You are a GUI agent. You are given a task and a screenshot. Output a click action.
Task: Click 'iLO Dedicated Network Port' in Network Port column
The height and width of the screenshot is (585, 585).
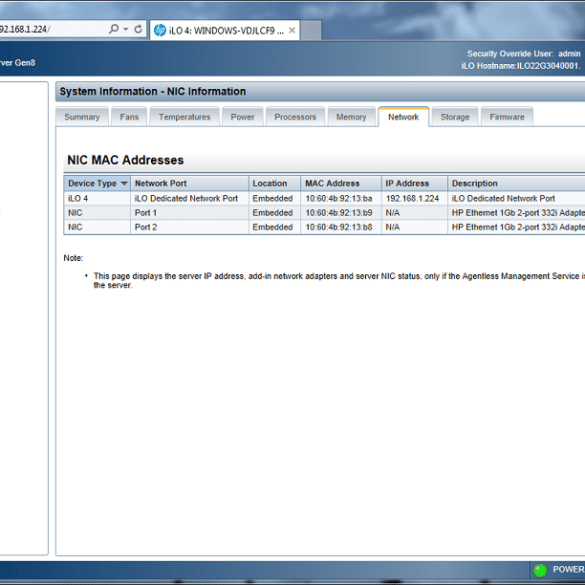tap(186, 198)
